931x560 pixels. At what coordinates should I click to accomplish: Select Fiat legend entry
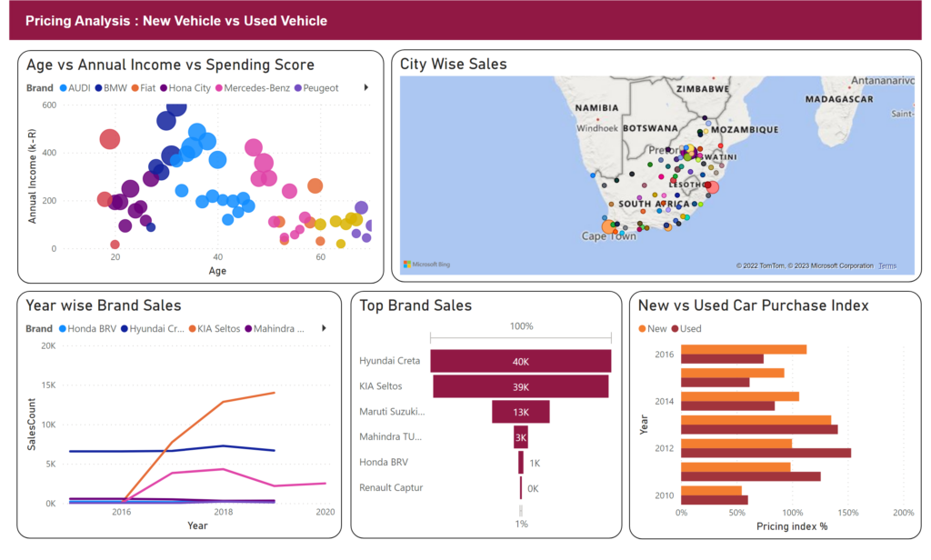click(143, 88)
